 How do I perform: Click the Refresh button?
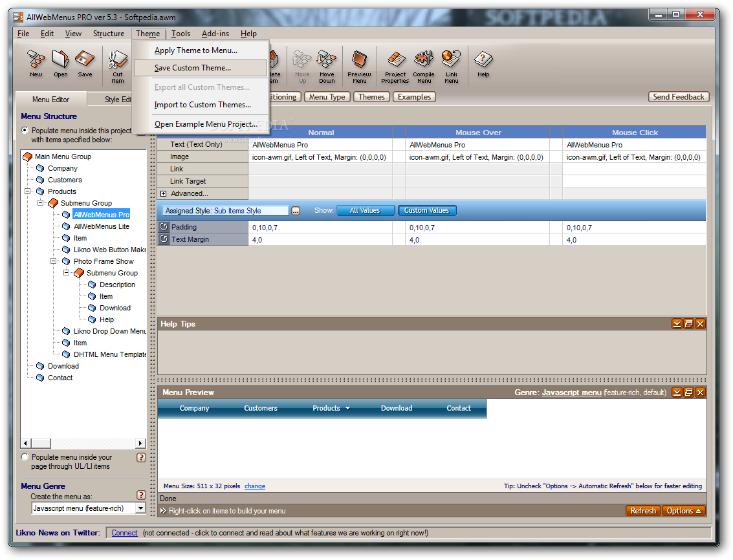pos(643,511)
